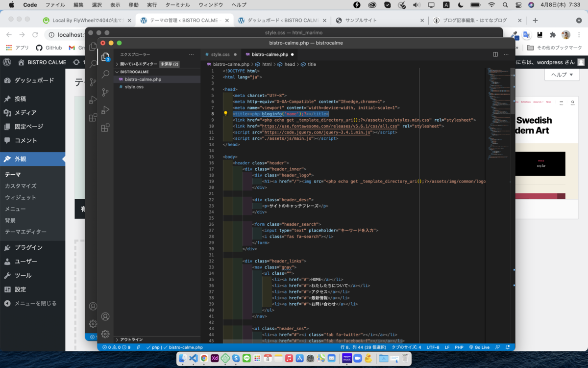
Task: Open Control Center in macOS menu bar
Action: point(518,5)
